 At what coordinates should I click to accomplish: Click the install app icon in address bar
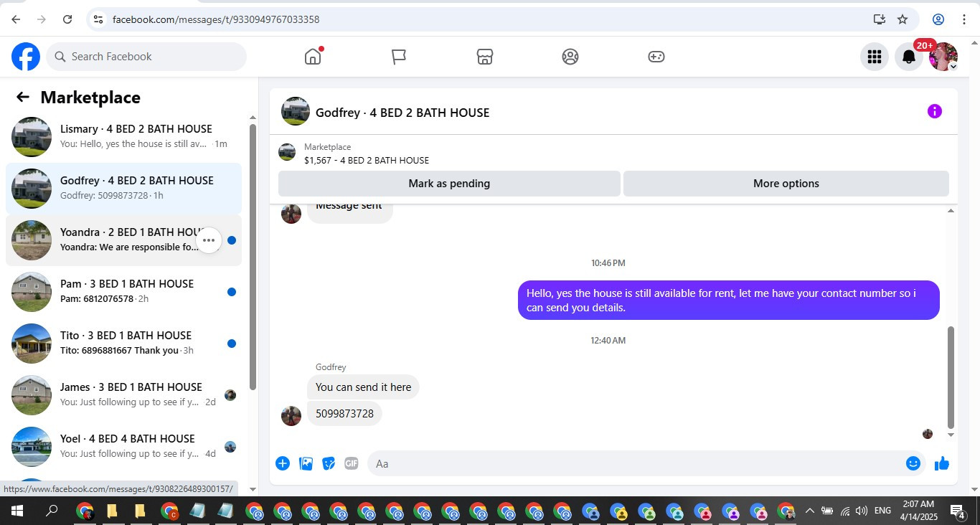tap(880, 19)
